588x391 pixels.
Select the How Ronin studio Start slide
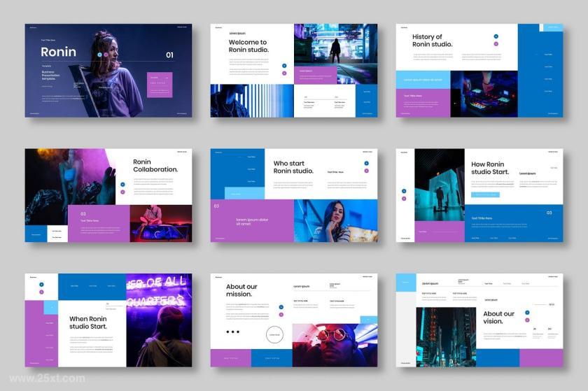pyautogui.click(x=479, y=195)
